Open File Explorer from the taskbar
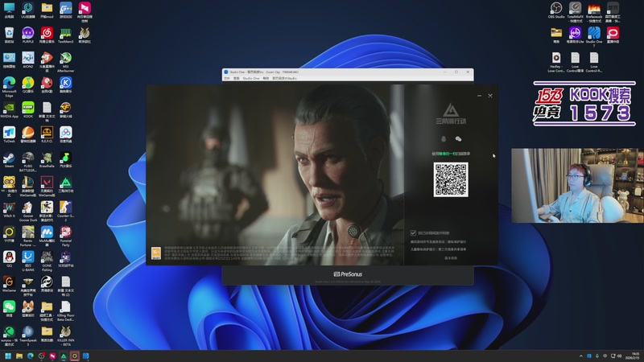 click(x=19, y=356)
